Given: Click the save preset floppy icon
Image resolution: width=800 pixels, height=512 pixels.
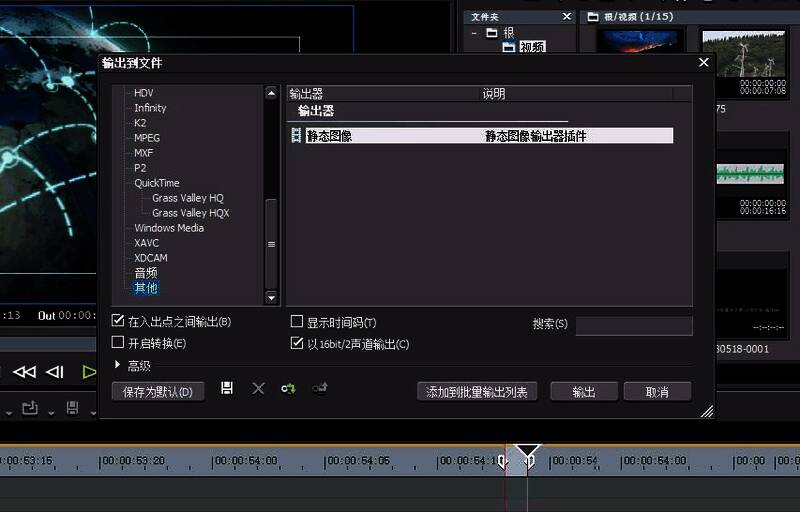Looking at the screenshot, I should pos(227,388).
